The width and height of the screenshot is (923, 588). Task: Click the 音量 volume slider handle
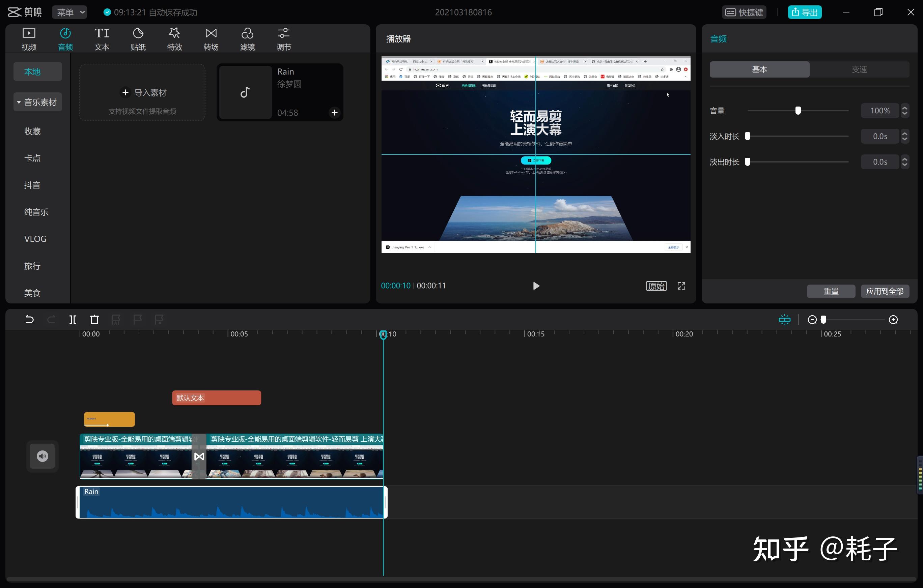(x=798, y=111)
